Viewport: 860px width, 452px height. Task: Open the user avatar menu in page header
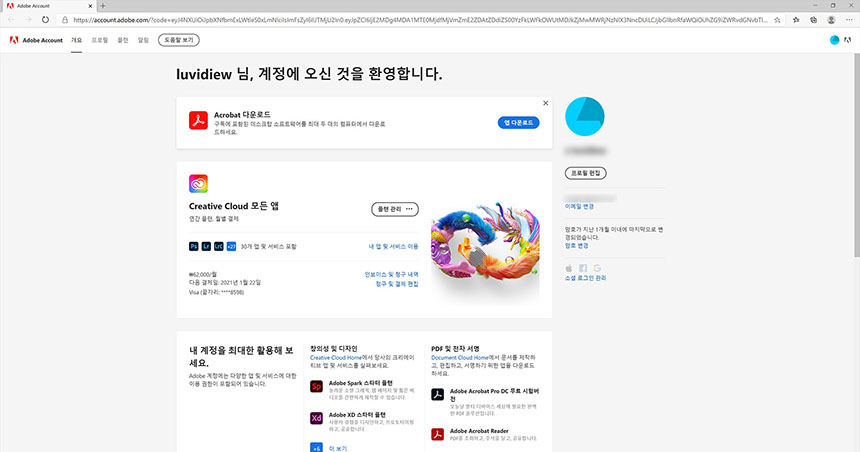[834, 40]
